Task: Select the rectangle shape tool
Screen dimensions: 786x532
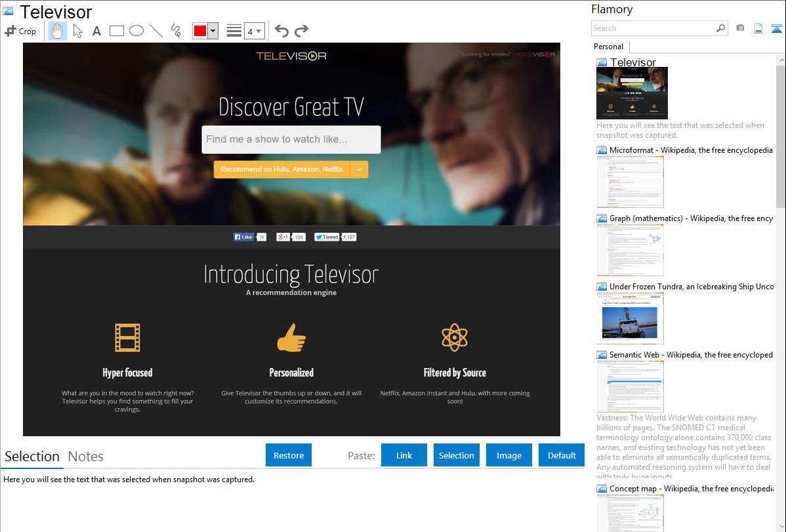Action: [116, 31]
